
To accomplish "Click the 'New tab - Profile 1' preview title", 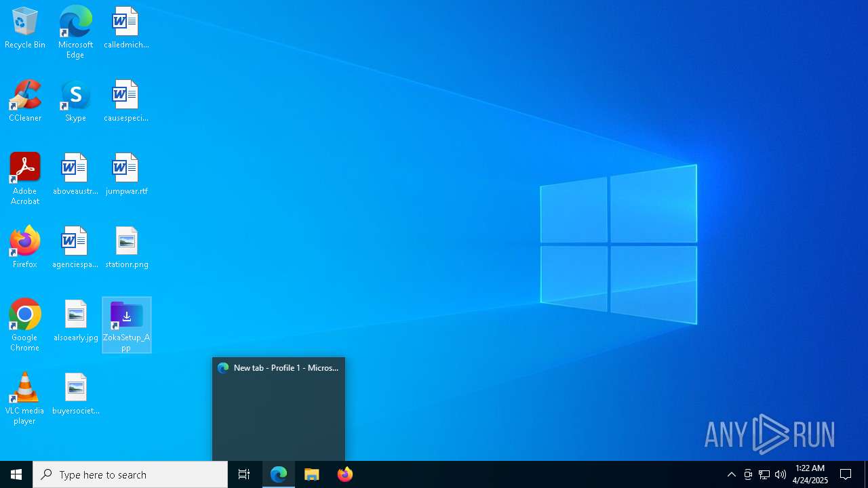I will [x=285, y=368].
